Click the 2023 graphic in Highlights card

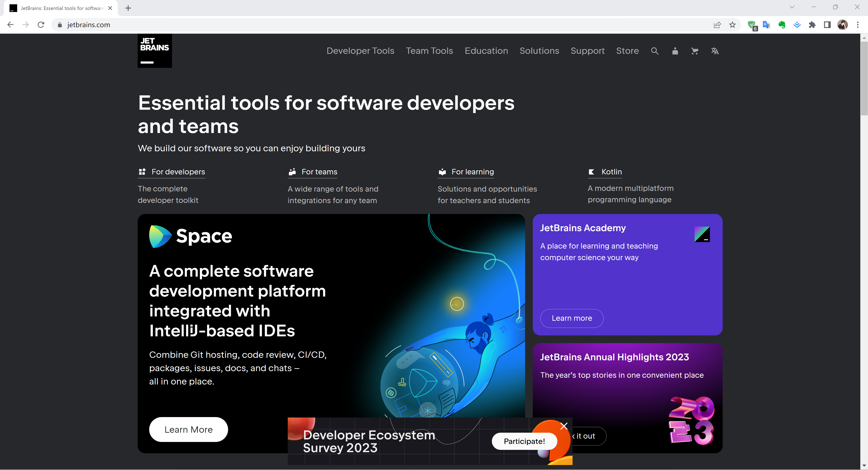pyautogui.click(x=691, y=420)
